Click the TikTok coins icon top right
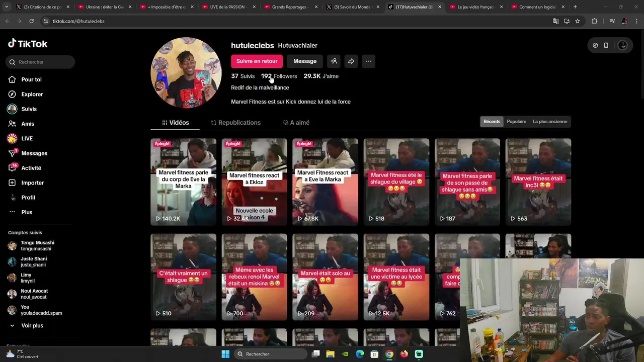644x362 pixels. [x=595, y=45]
